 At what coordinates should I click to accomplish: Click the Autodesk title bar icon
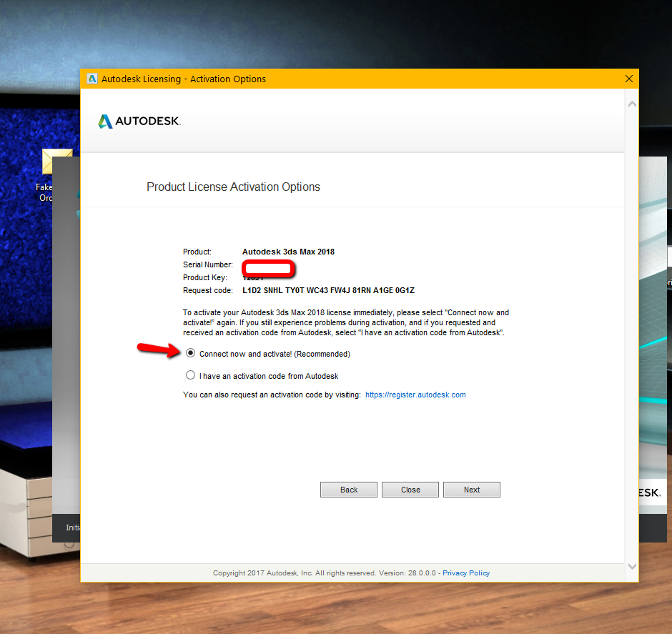pyautogui.click(x=92, y=79)
